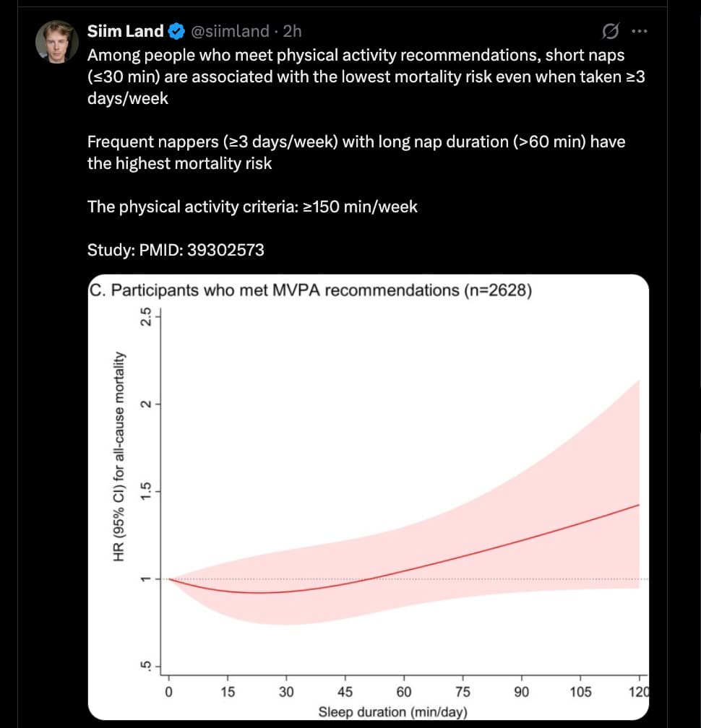The height and width of the screenshot is (728, 701).
Task: Open the three-dot more options menu
Action: pyautogui.click(x=639, y=31)
